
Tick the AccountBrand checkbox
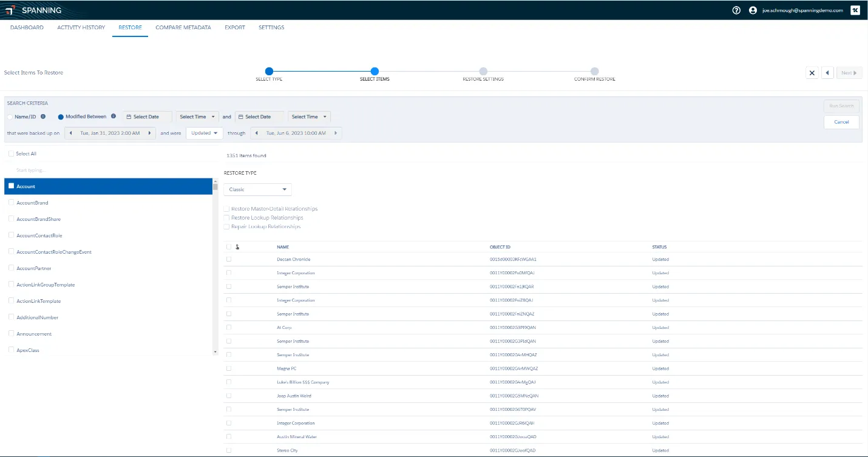[12, 203]
